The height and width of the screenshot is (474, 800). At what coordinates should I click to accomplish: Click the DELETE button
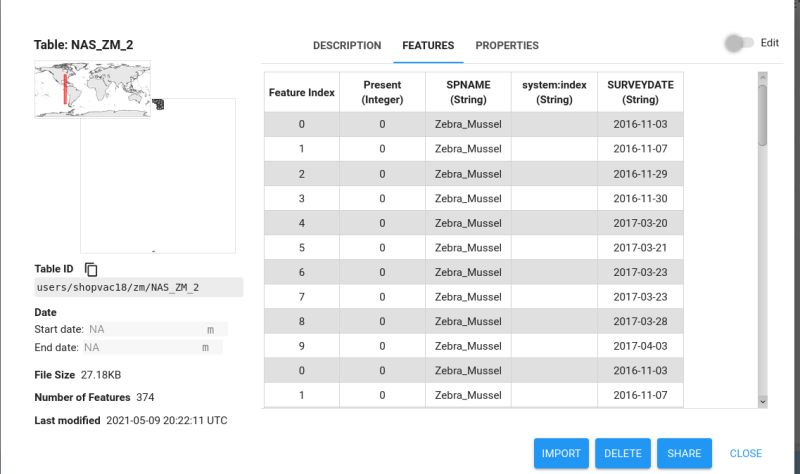[623, 453]
